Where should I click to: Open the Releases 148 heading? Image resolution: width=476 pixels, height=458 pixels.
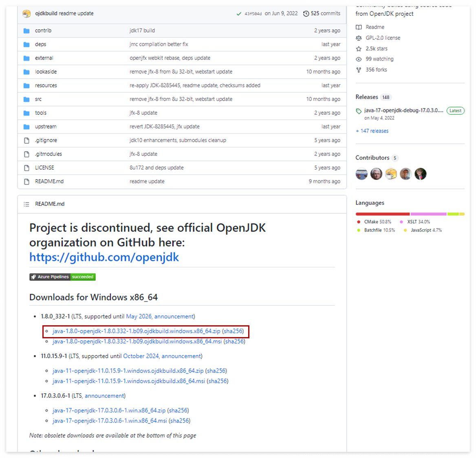pyautogui.click(x=373, y=97)
